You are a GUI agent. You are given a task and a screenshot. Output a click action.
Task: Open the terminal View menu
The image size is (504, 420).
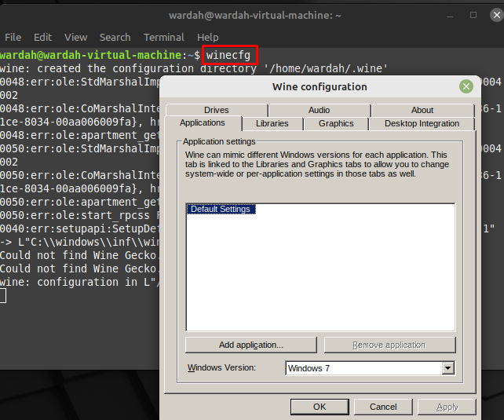(x=76, y=37)
